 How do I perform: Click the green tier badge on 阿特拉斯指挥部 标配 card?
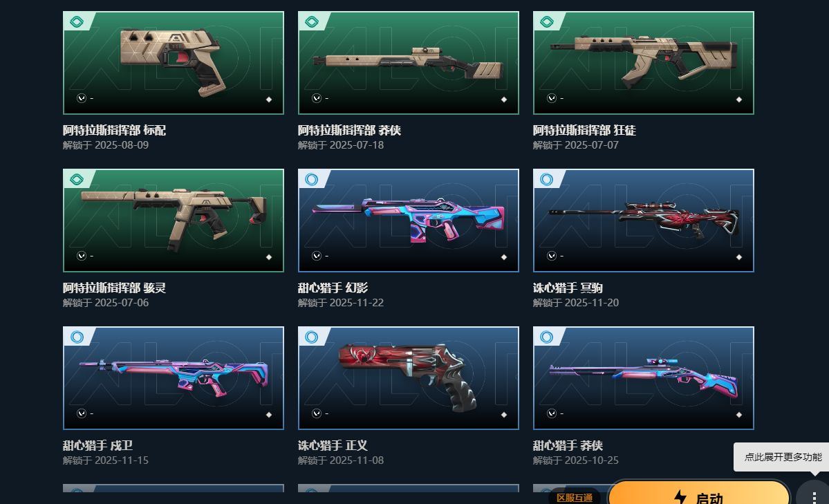pos(77,21)
